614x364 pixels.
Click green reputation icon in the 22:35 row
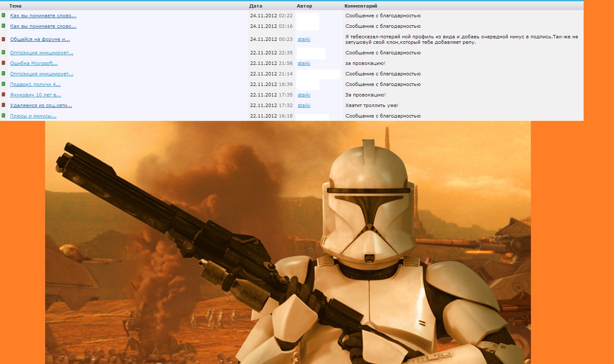coord(3,52)
